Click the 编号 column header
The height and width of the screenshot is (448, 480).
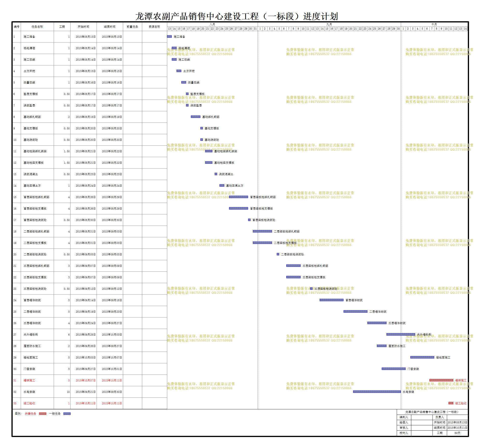point(17,27)
